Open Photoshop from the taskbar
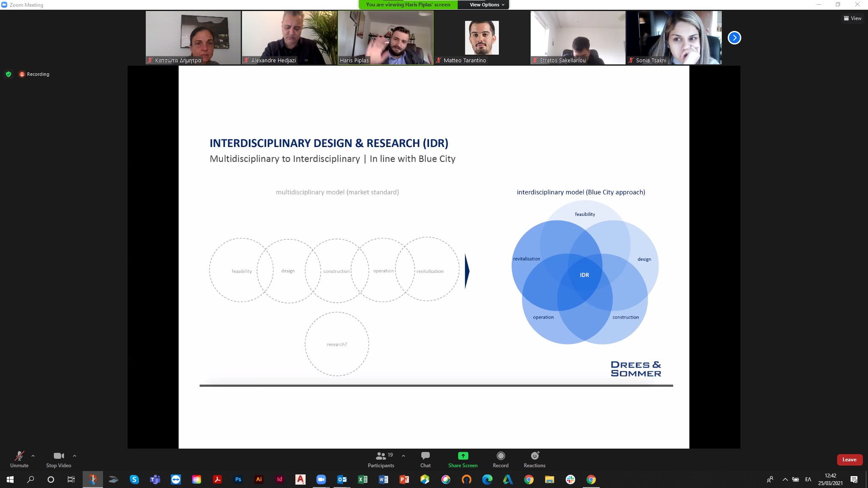This screenshot has width=868, height=488. tap(238, 480)
